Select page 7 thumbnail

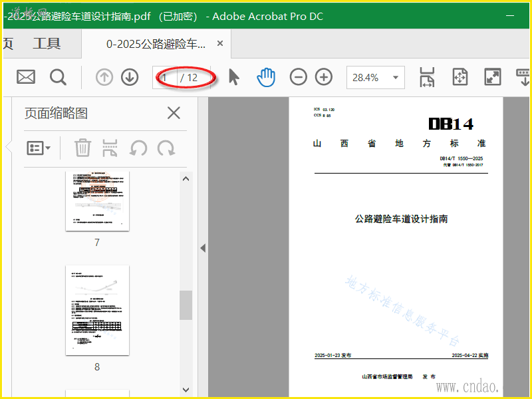[97, 201]
